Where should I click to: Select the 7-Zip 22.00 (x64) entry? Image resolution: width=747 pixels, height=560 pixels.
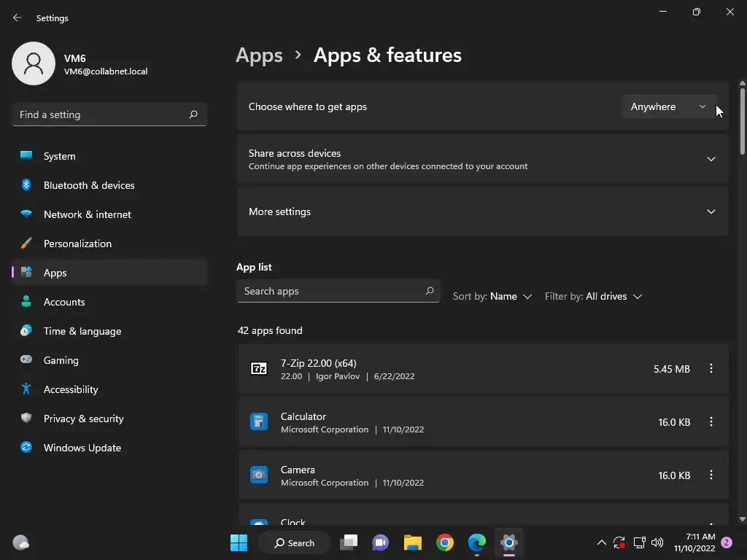483,369
